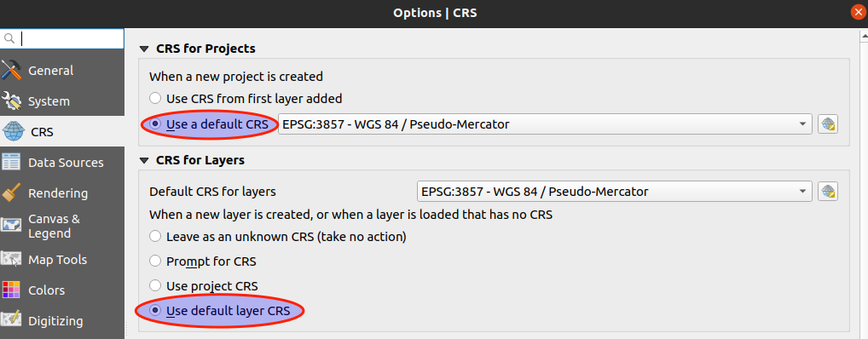868x339 pixels.
Task: Open the Colors palette icon
Action: coord(11,290)
